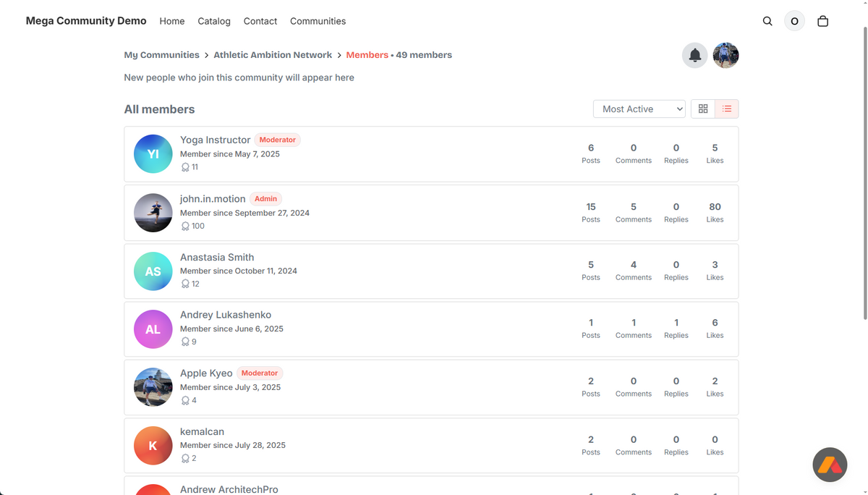Open Yoga Instructor YI avatar
This screenshot has height=495, width=868.
tap(153, 153)
